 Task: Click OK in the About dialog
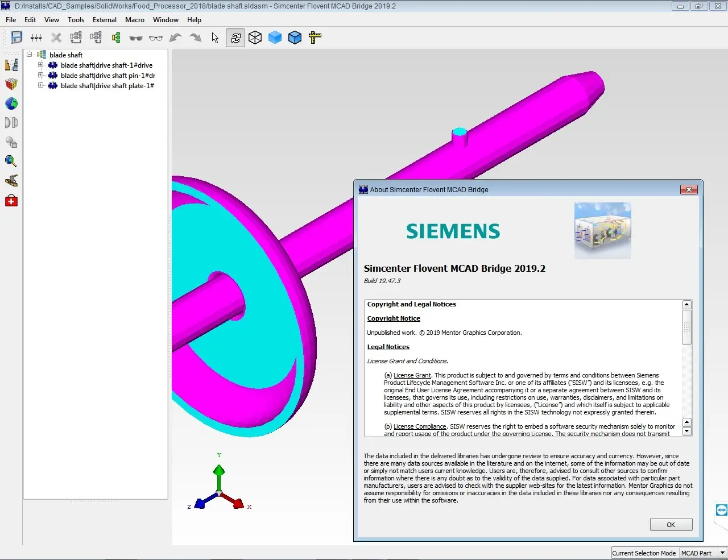click(671, 525)
